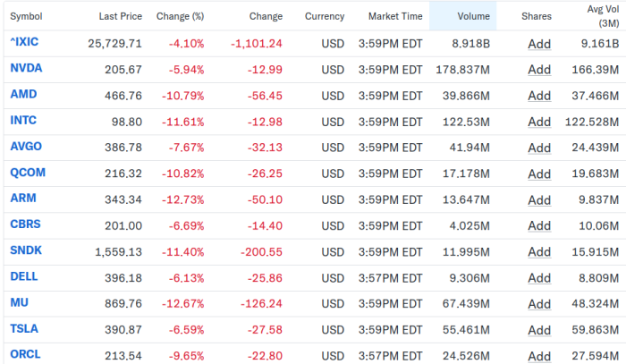This screenshot has height=364, width=626.
Task: Add shares for the ARM row
Action: 539,200
